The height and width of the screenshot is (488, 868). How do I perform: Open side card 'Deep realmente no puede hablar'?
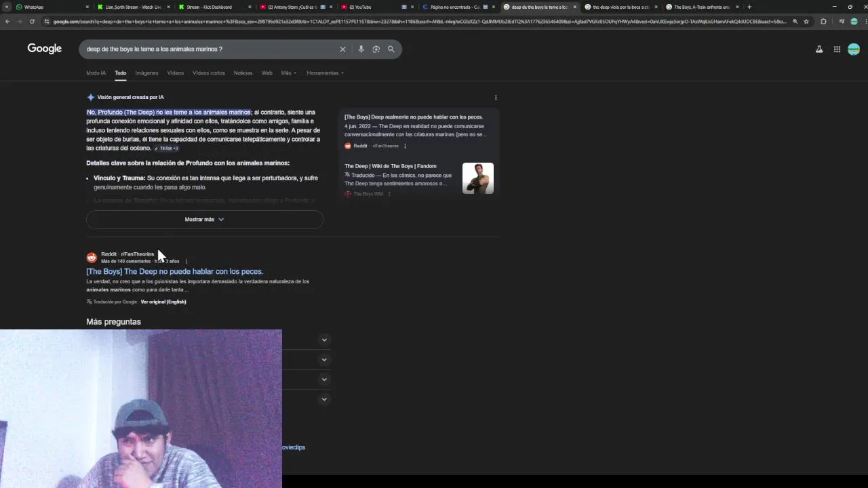click(x=414, y=117)
